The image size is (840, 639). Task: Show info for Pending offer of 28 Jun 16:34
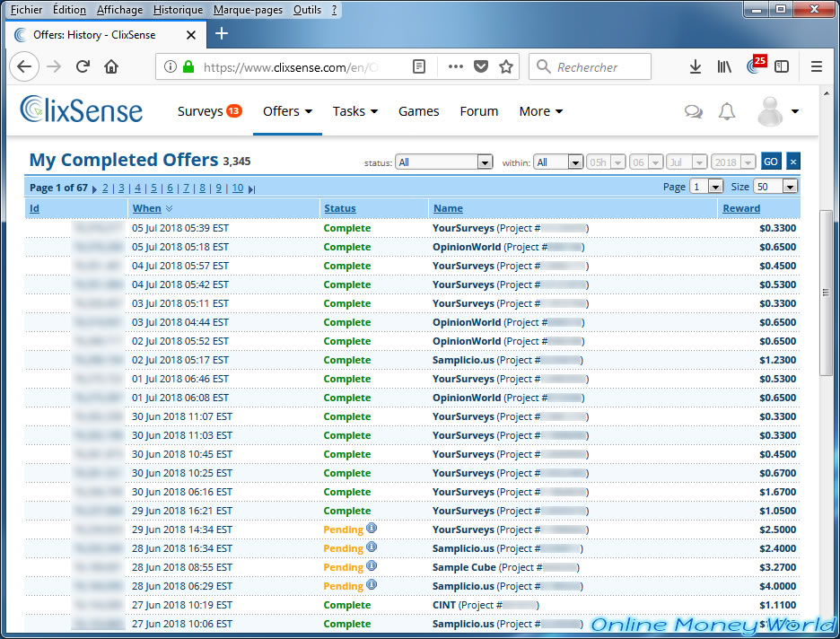(372, 547)
